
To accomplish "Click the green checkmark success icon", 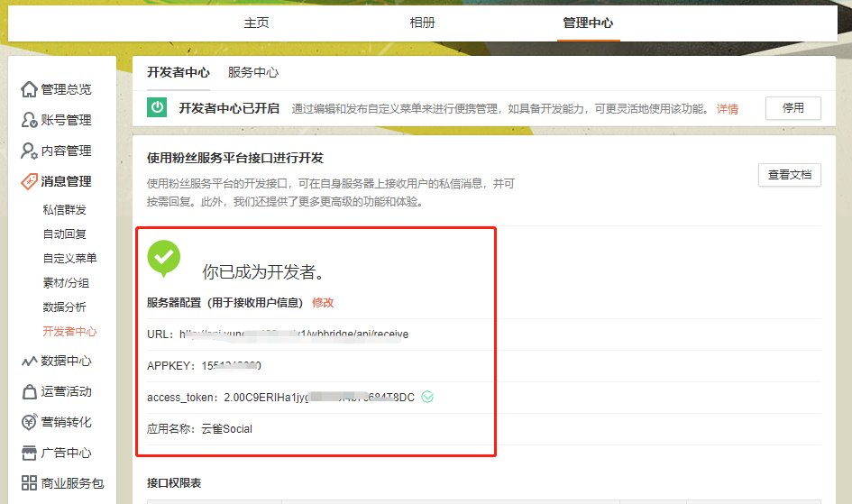I will click(x=163, y=258).
